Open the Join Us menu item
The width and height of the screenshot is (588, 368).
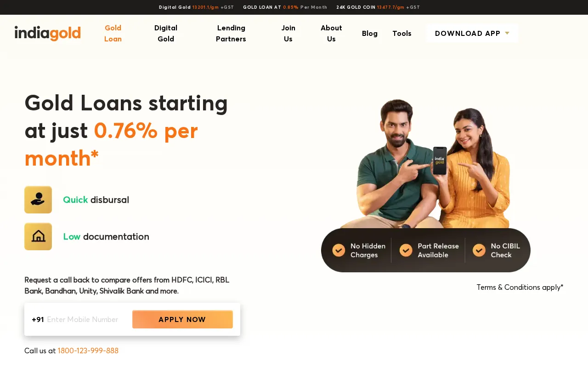288,33
